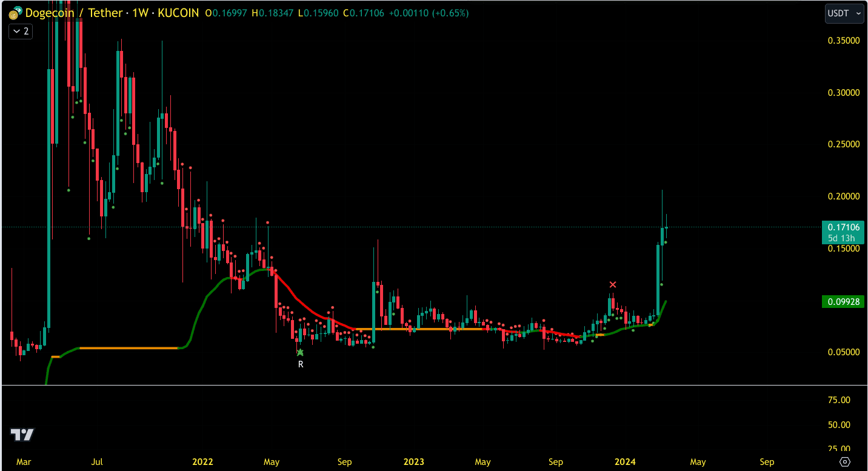Click the green indicator value label 0.09928

tap(843, 301)
